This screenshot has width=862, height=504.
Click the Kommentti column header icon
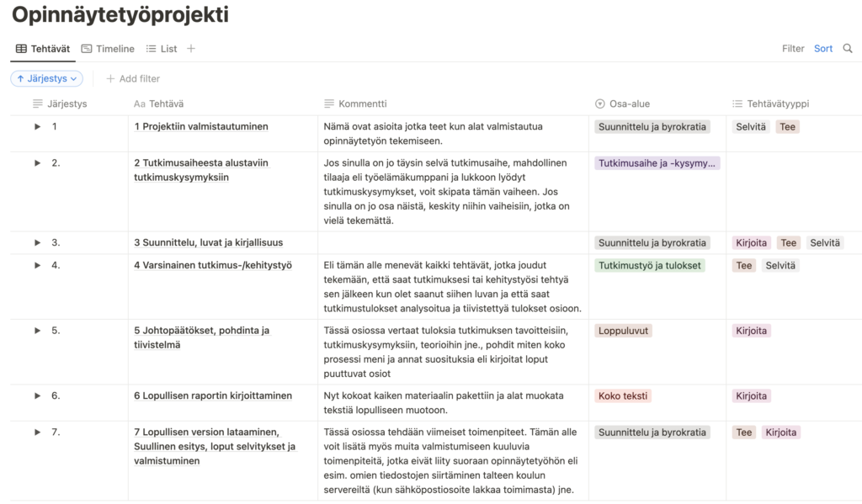click(329, 104)
